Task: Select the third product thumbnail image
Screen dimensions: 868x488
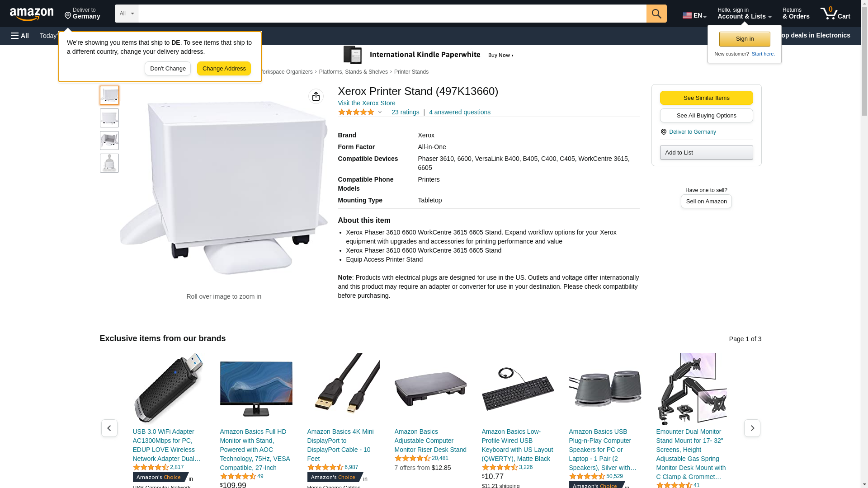Action: (109, 141)
